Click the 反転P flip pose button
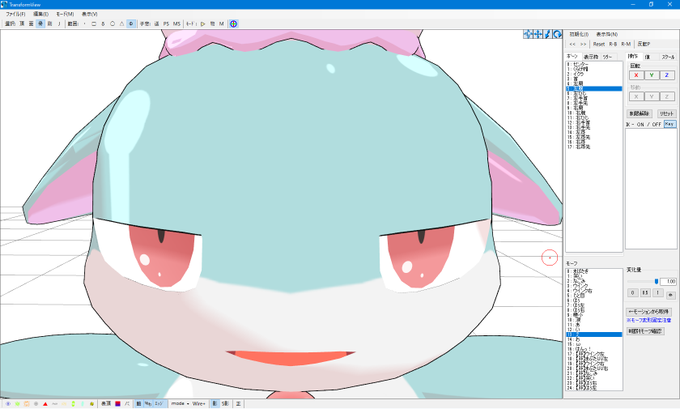The image size is (680, 409). (x=644, y=44)
